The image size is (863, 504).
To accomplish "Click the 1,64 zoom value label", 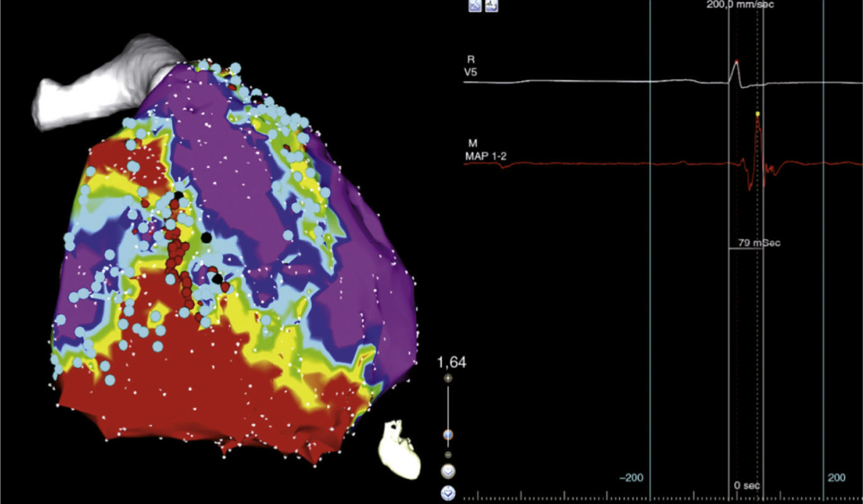I will (x=452, y=363).
